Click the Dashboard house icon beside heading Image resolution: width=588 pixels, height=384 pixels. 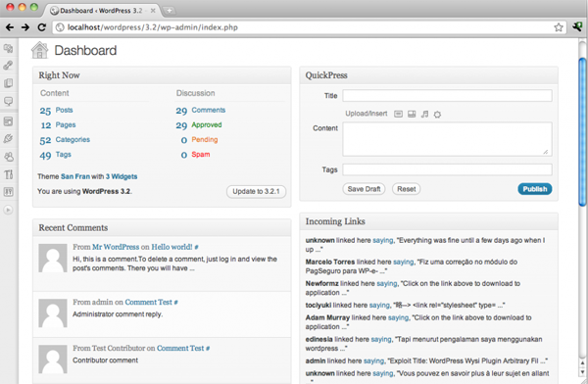coord(40,50)
